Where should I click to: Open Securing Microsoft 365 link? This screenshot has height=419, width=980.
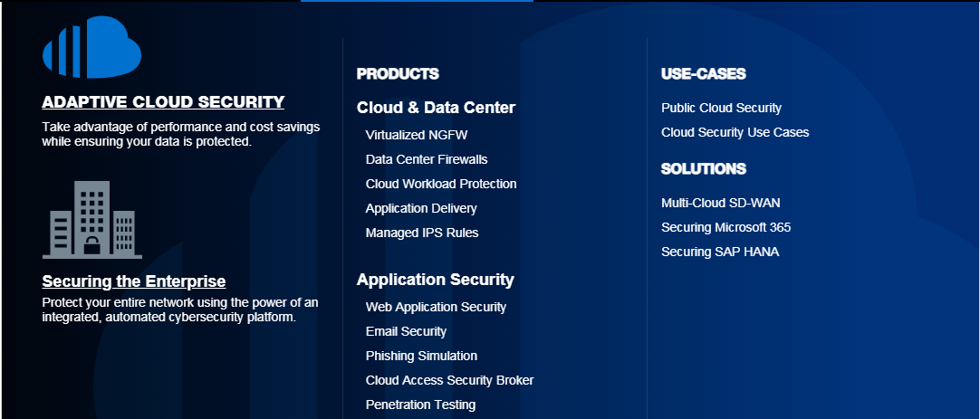726,227
